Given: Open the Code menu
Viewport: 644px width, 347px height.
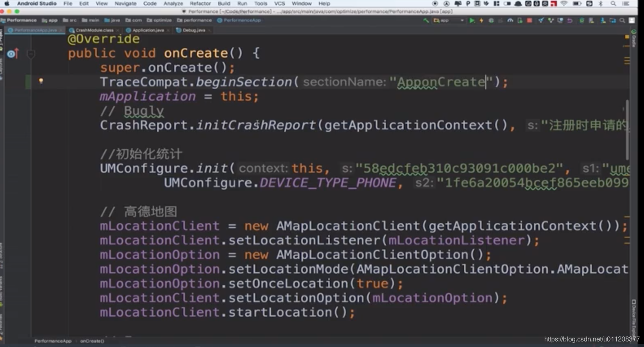Looking at the screenshot, I should coord(150,3).
